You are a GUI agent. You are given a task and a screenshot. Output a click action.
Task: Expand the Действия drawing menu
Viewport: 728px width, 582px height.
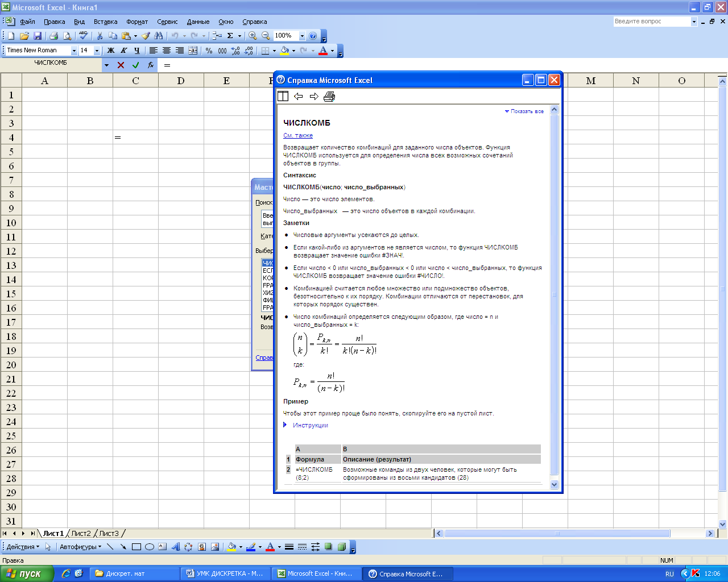pyautogui.click(x=23, y=547)
